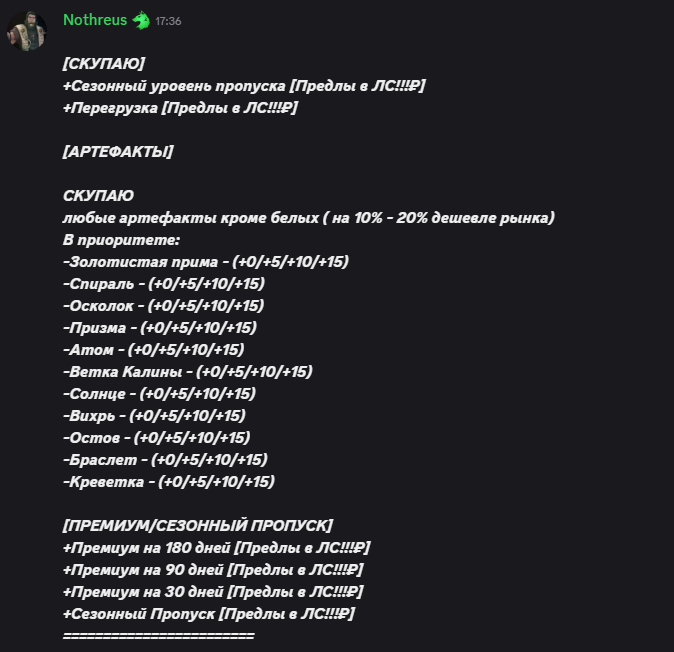This screenshot has width=674, height=652.
Task: Click the equals-sign divider line
Action: [x=159, y=635]
